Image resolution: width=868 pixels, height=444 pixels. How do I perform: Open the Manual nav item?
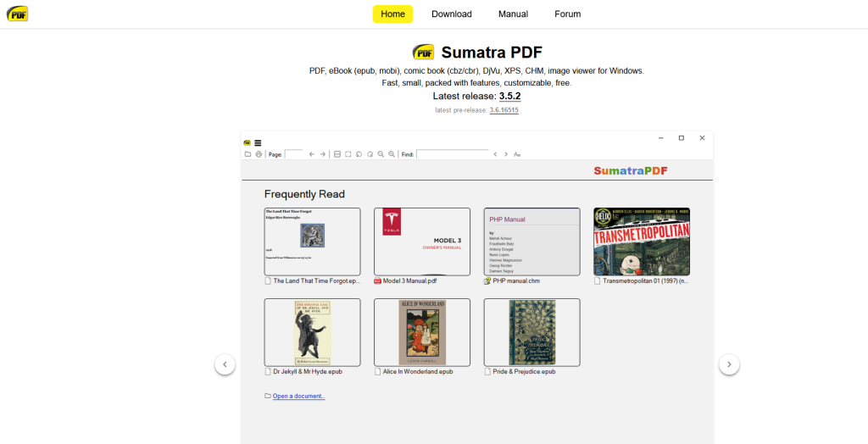pos(513,14)
